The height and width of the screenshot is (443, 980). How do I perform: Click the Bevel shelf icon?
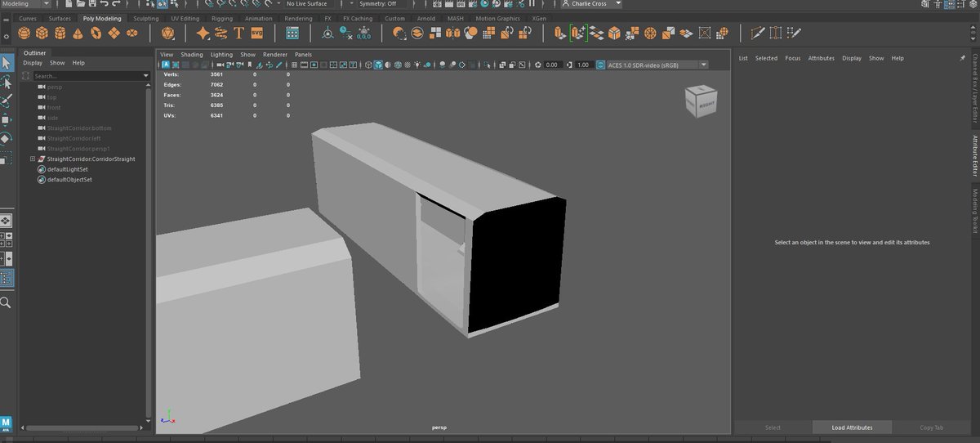pyautogui.click(x=614, y=33)
